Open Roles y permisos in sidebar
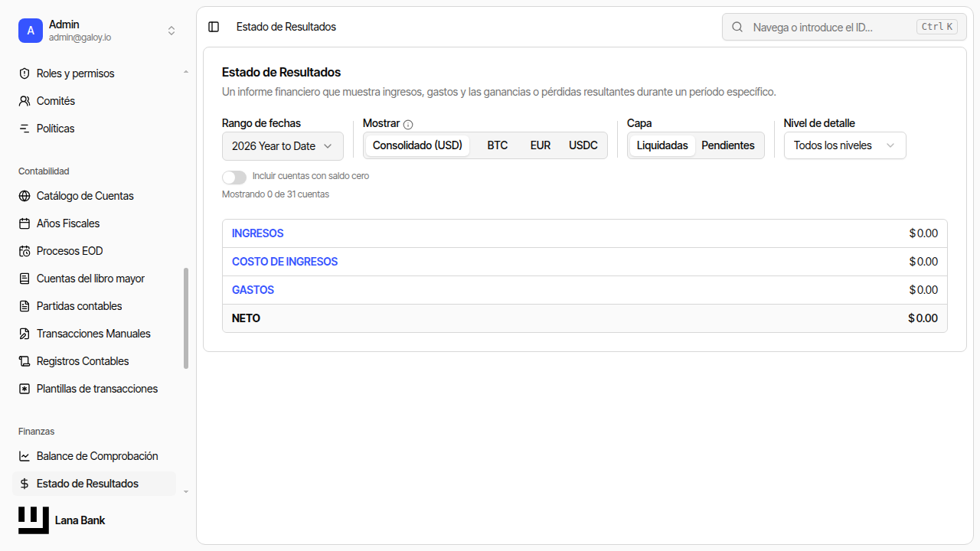 click(95, 73)
